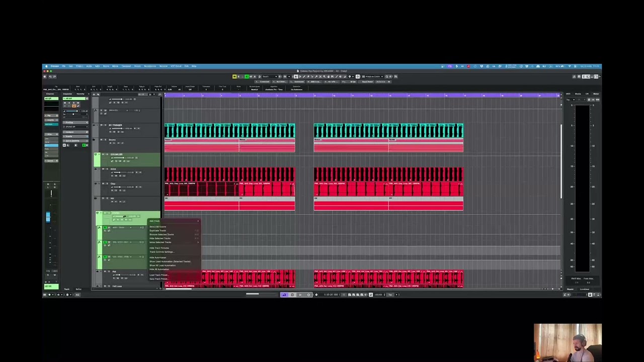The height and width of the screenshot is (362, 644).
Task: Switch to the Inspector tab
Action: tap(67, 94)
